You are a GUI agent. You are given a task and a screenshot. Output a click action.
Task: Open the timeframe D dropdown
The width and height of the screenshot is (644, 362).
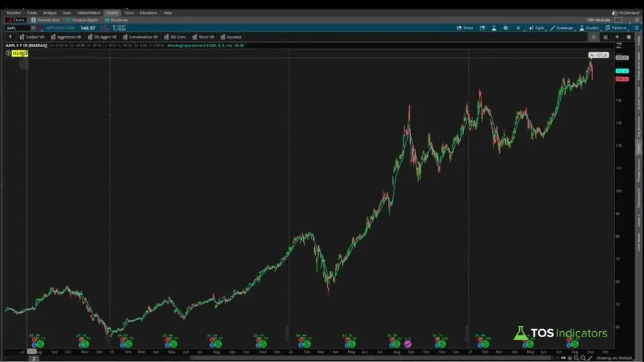[x=519, y=28]
